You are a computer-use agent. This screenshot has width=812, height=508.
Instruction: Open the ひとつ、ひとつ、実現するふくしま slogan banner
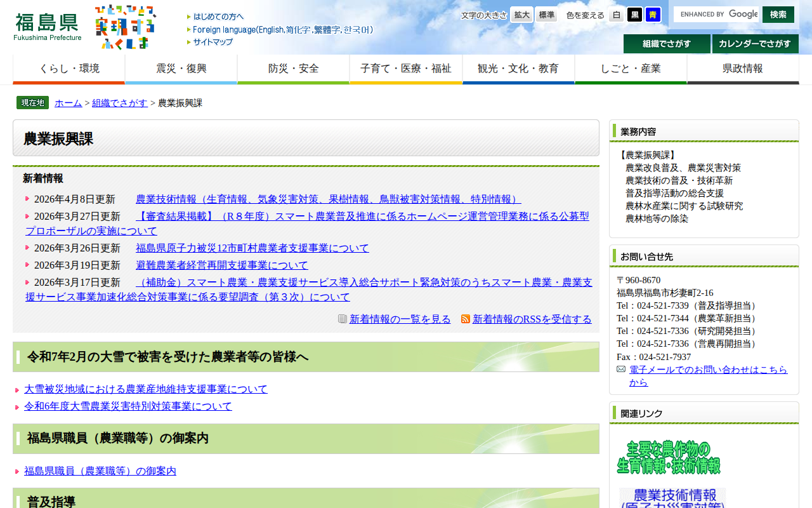[x=125, y=27]
